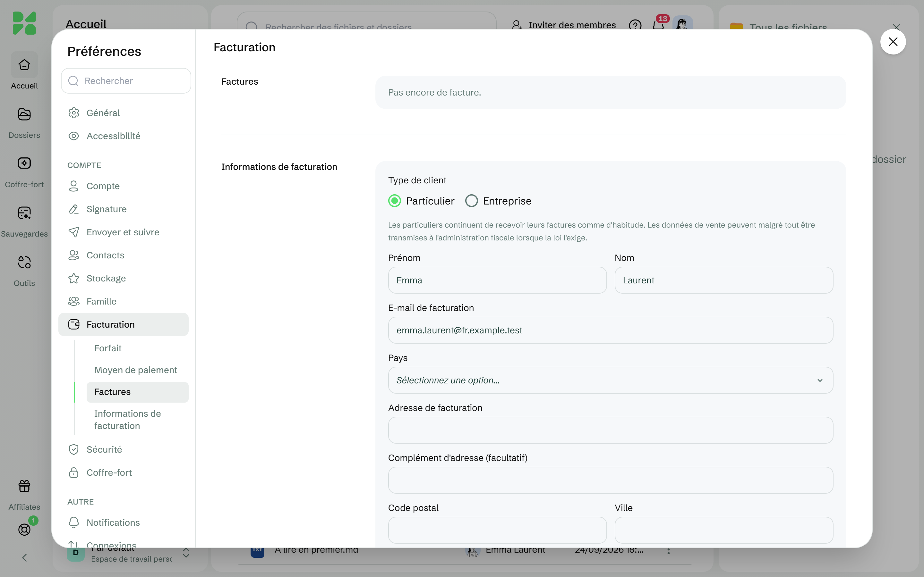924x577 pixels.
Task: Click Inviter des membres button
Action: (x=564, y=25)
